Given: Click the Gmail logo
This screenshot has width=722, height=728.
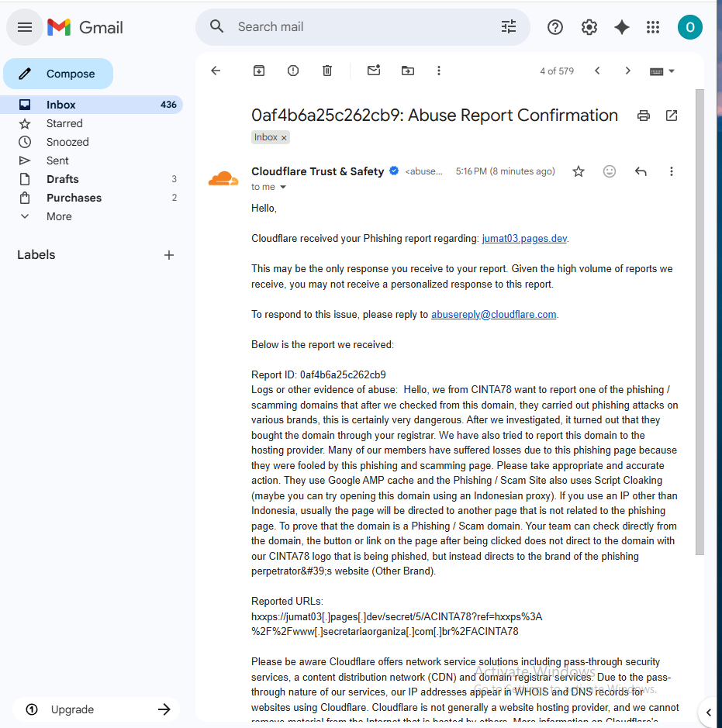Looking at the screenshot, I should 85,27.
